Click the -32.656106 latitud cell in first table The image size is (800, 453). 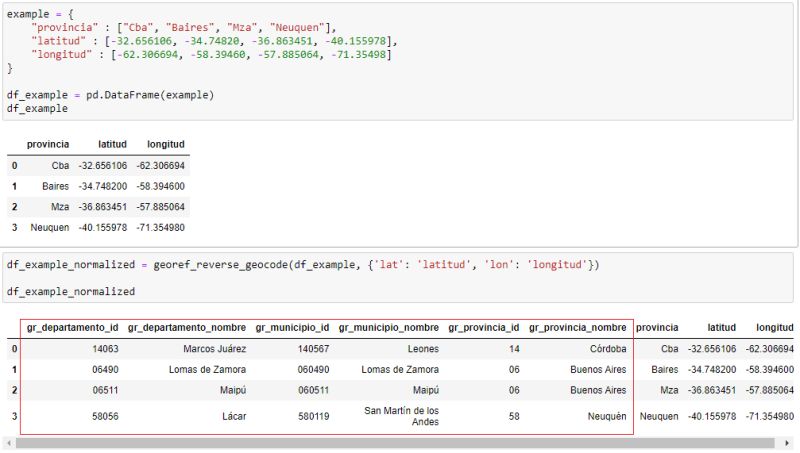pos(103,165)
